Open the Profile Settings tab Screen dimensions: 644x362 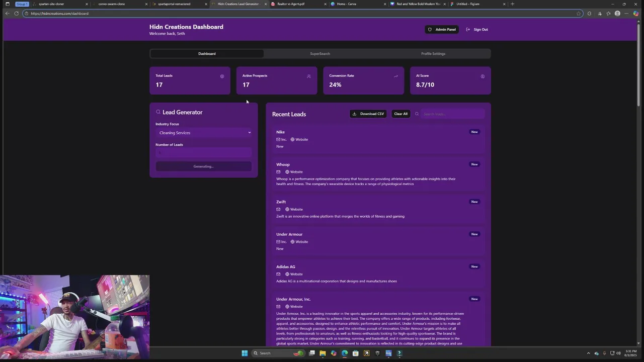433,54
